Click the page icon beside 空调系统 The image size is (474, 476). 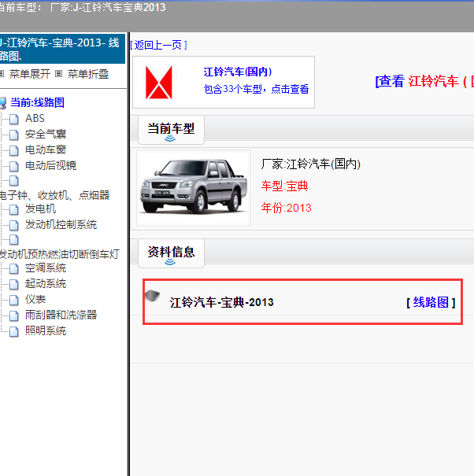[13, 268]
